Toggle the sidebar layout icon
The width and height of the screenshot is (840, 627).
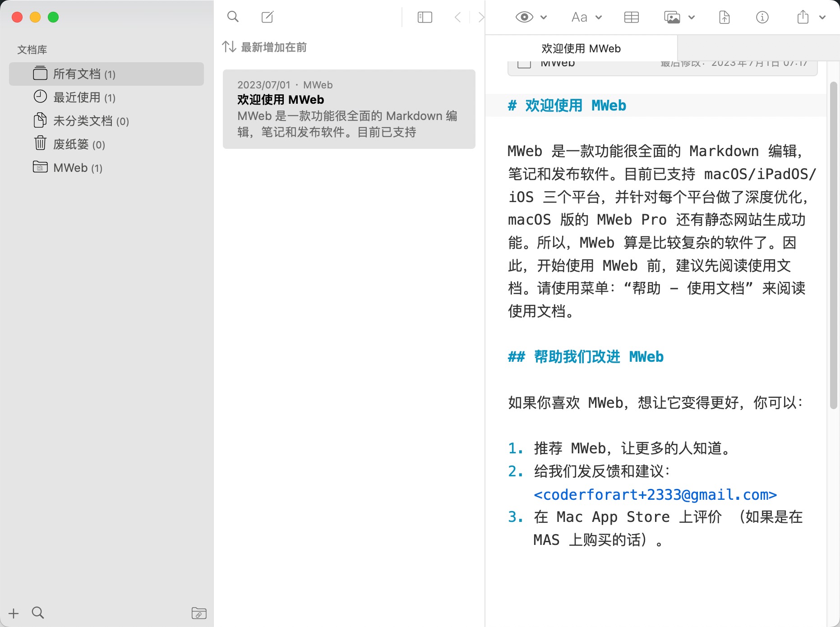click(x=425, y=17)
